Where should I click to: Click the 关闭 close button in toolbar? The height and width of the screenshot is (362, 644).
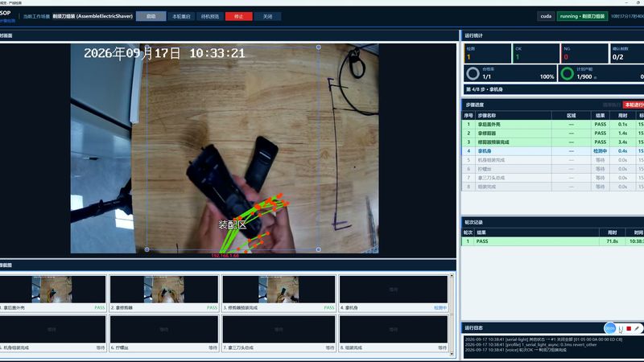tap(267, 16)
